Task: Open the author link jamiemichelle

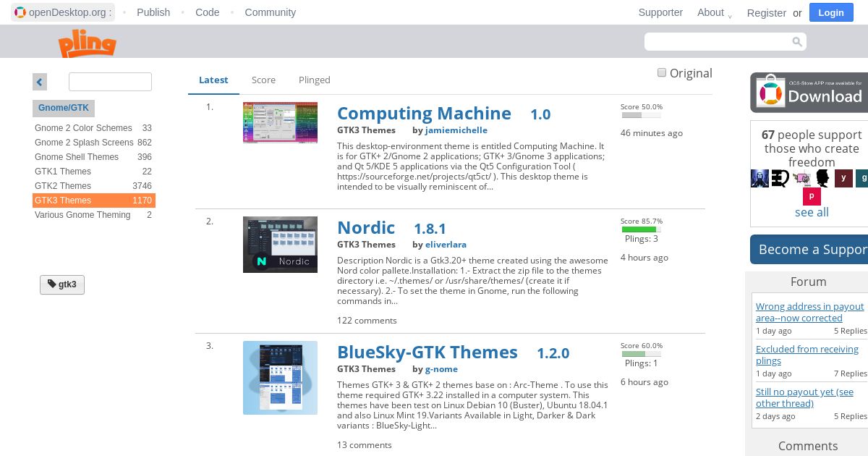Action: [x=456, y=130]
